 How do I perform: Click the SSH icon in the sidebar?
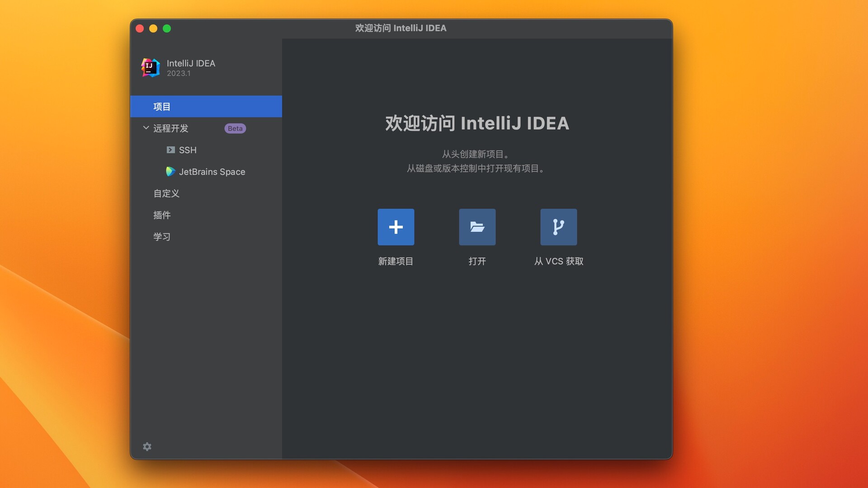click(170, 150)
